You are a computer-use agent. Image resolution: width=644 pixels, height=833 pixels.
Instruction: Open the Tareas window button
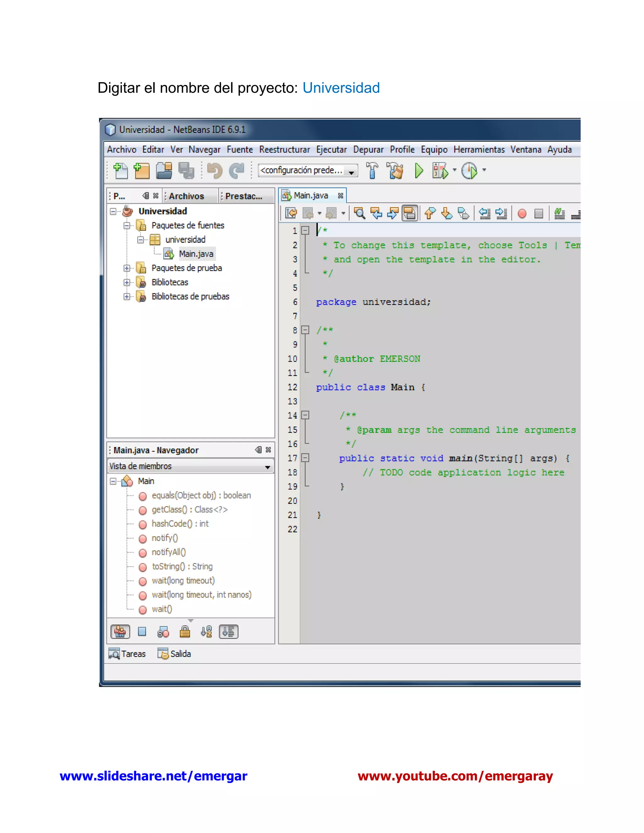pyautogui.click(x=127, y=654)
